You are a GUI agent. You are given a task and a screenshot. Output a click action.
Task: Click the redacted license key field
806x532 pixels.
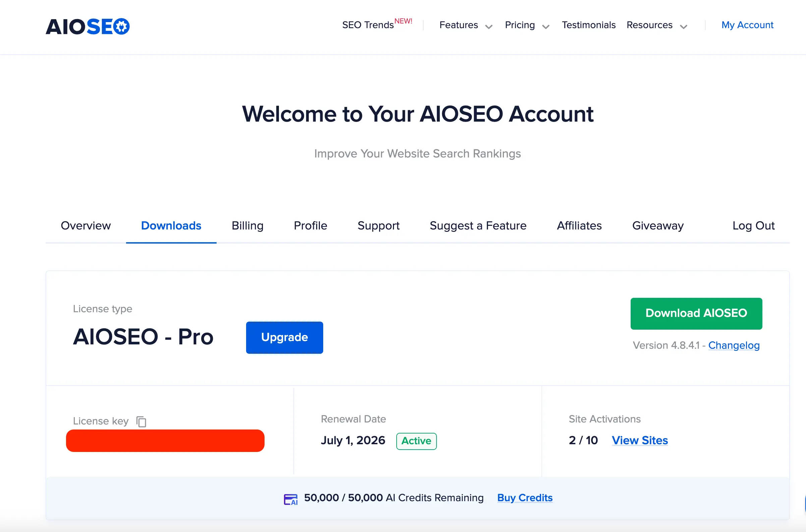coord(165,441)
